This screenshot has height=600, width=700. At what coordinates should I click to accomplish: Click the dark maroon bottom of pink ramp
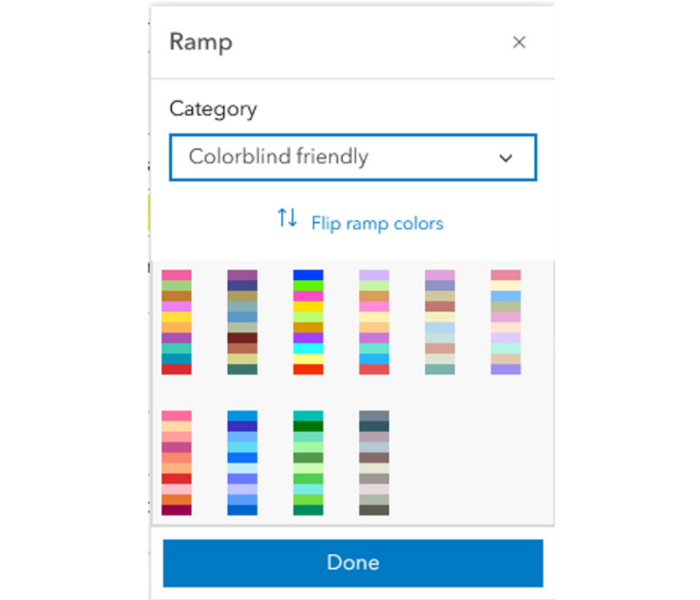176,510
